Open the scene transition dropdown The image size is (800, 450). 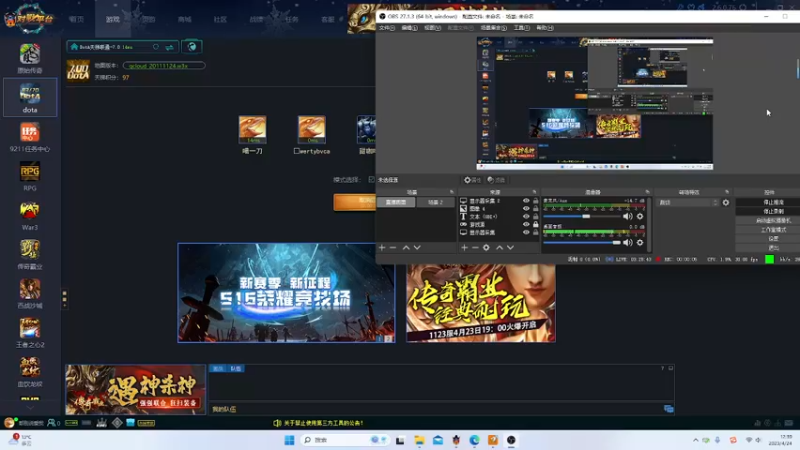pos(687,203)
